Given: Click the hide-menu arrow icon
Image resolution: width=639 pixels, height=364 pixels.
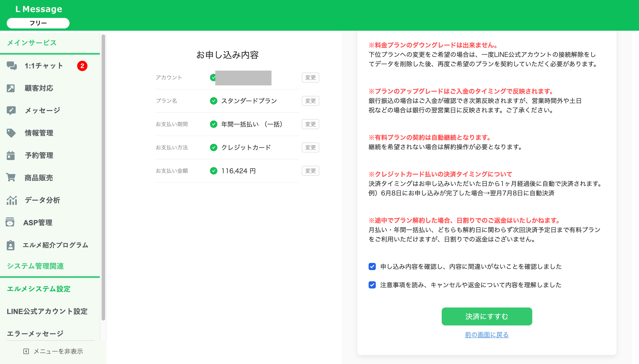Looking at the screenshot, I should pyautogui.click(x=26, y=351).
